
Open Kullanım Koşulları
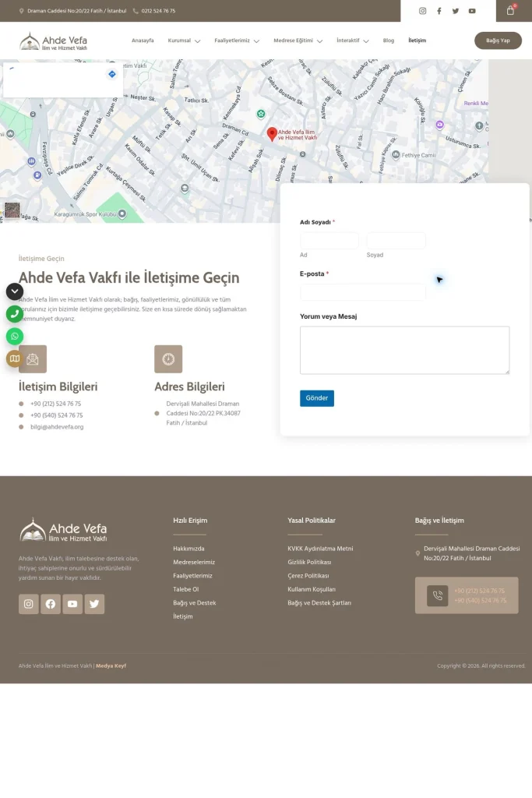tap(312, 589)
